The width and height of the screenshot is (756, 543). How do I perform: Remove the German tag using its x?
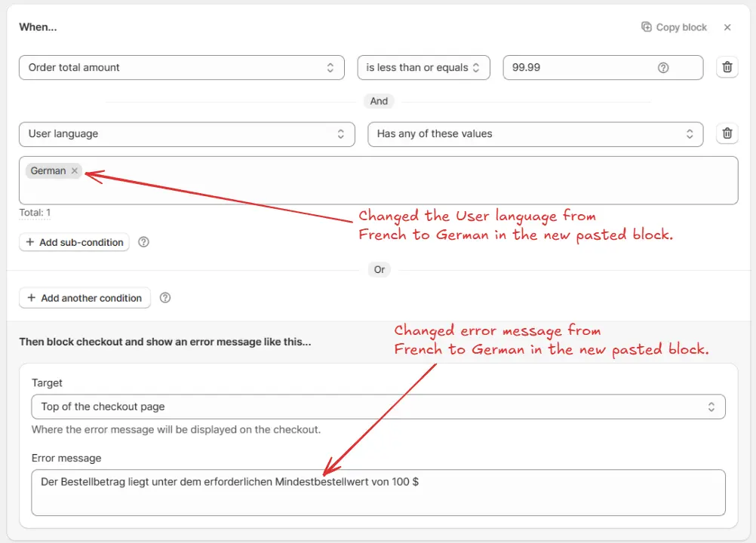(75, 171)
